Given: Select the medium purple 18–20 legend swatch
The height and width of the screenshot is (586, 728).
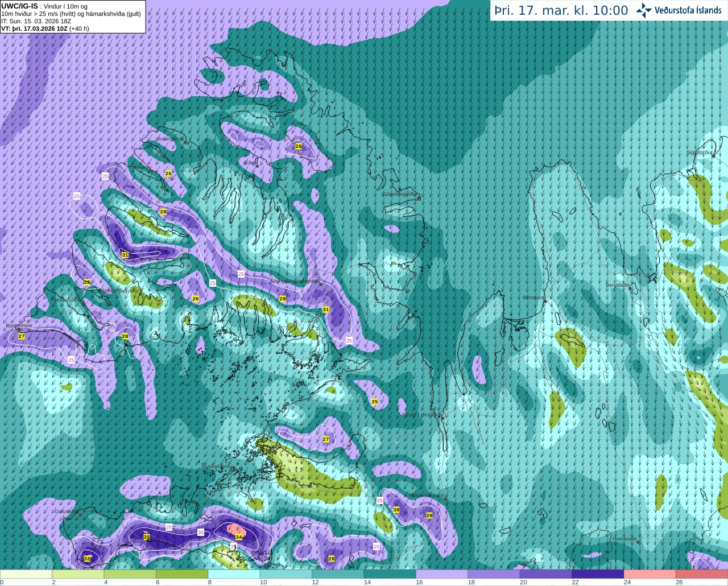Looking at the screenshot, I should pos(494,574).
